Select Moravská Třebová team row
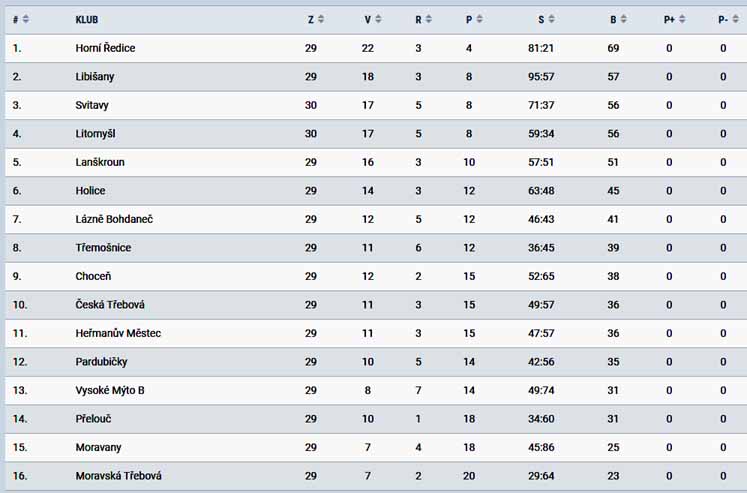This screenshot has width=747, height=493. click(376, 476)
